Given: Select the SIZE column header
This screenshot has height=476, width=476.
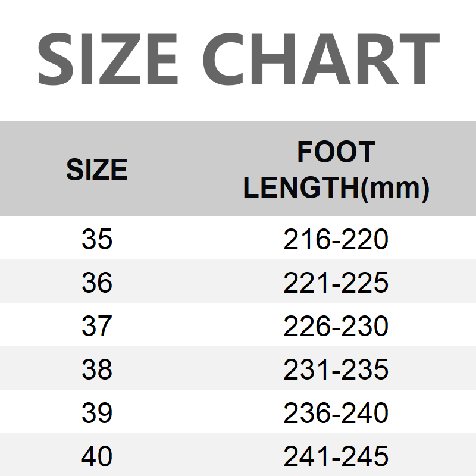Looking at the screenshot, I should click(97, 170).
